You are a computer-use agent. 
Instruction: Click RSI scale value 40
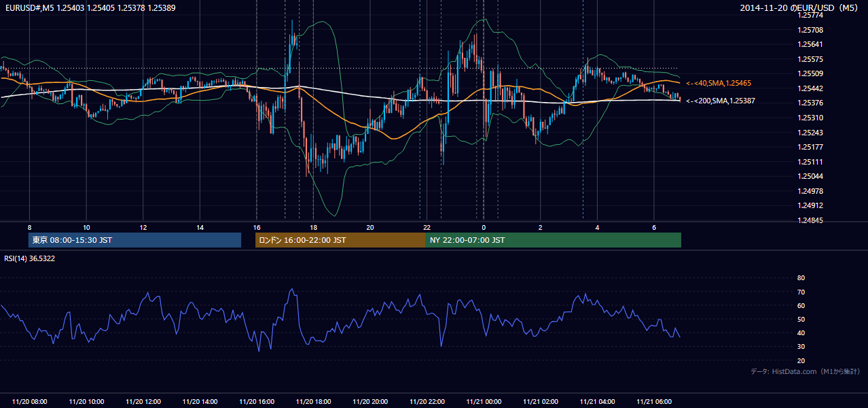coord(801,333)
